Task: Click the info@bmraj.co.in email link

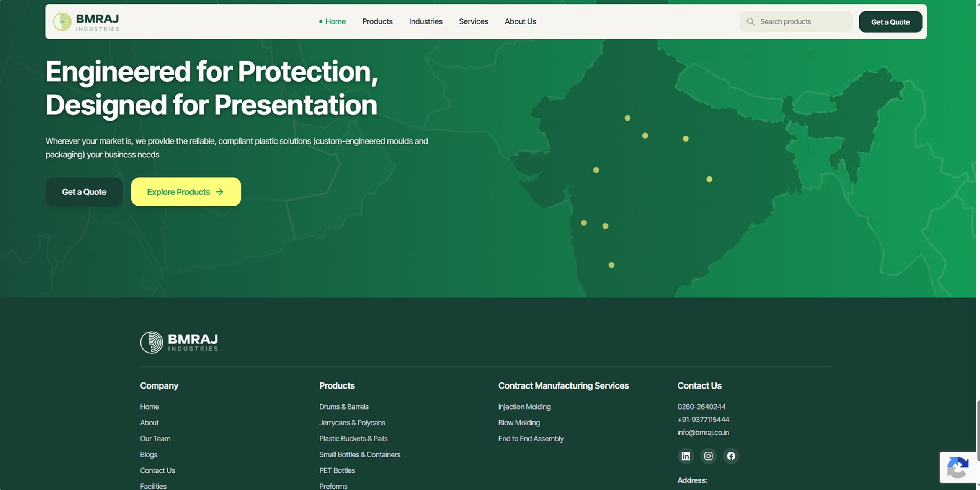Action: coord(703,433)
